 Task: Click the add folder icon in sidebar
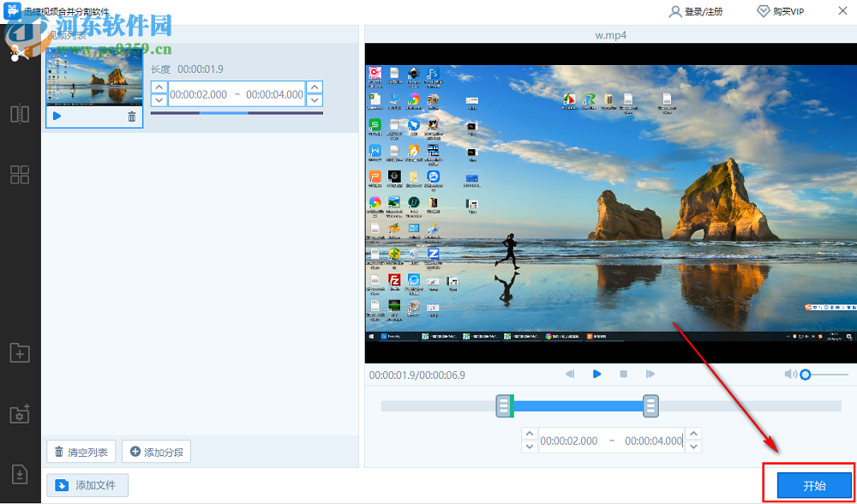19,351
